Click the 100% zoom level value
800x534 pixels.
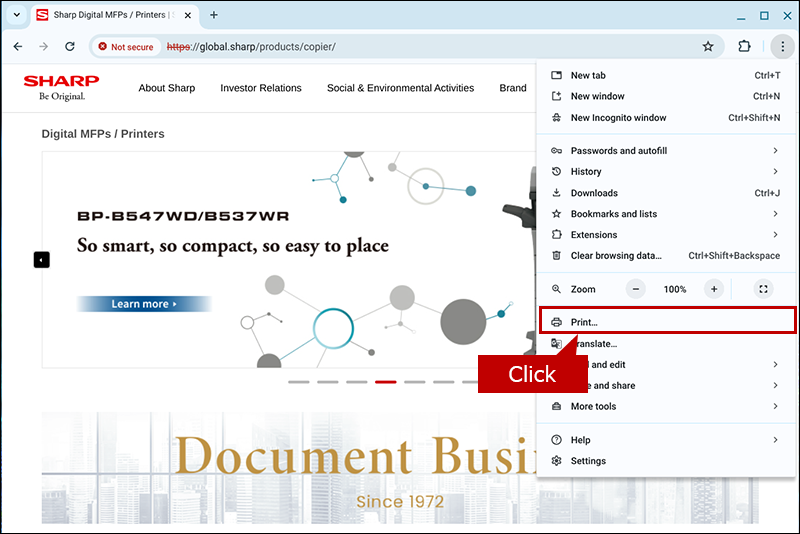[674, 289]
